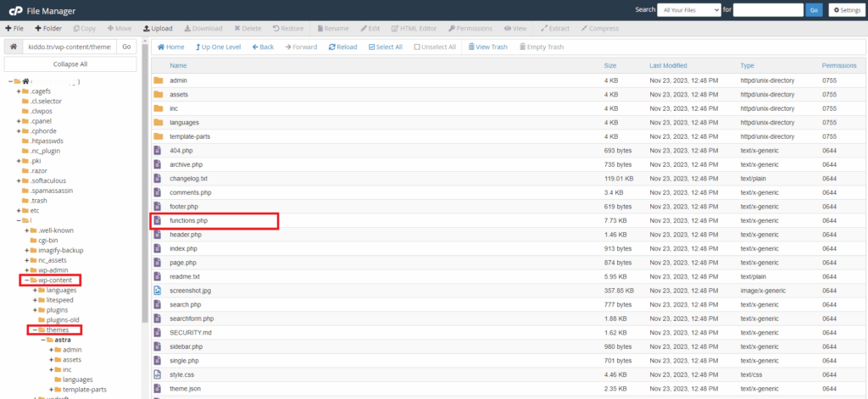This screenshot has height=399, width=868.
Task: Click the Delete toolbar button
Action: (x=248, y=28)
